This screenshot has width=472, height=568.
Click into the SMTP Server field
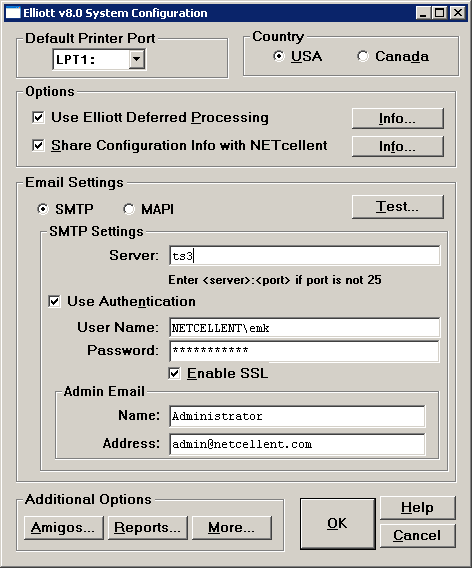tap(305, 256)
